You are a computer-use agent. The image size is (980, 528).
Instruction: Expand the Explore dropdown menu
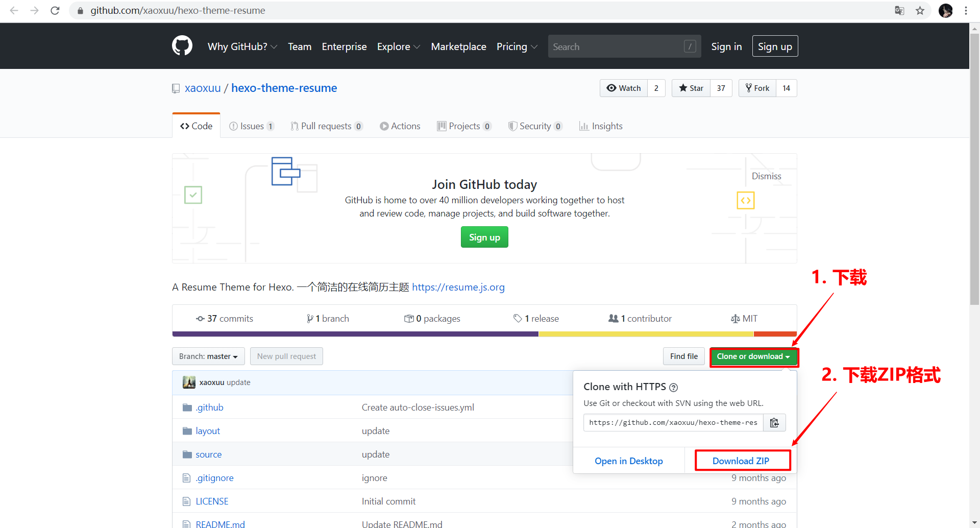click(x=399, y=46)
